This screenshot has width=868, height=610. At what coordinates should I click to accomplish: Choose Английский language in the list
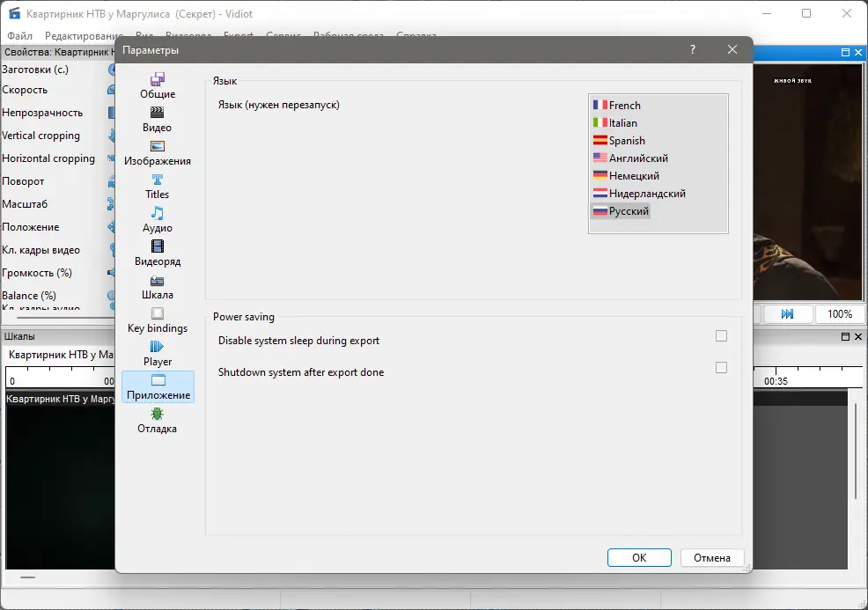pos(630,158)
